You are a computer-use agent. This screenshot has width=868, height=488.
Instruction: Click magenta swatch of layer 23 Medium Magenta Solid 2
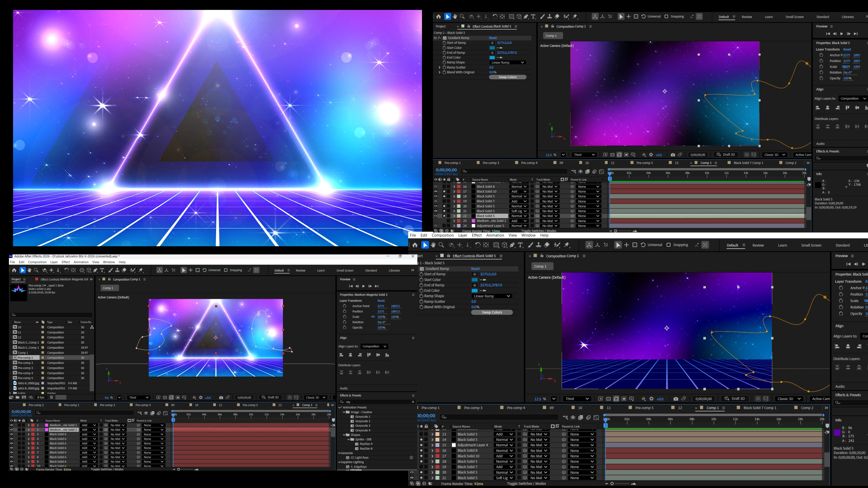473,221
